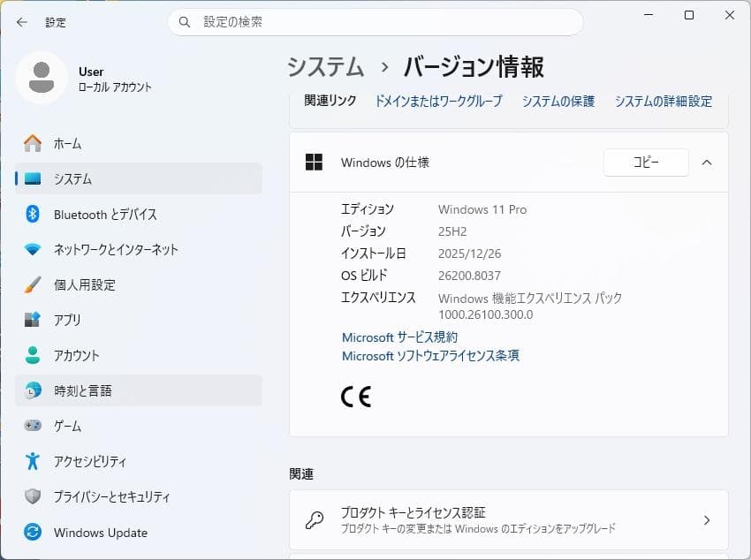751x560 pixels.
Task: Click the key icon next to プロダクト キーとライセンス認証
Action: [x=314, y=520]
